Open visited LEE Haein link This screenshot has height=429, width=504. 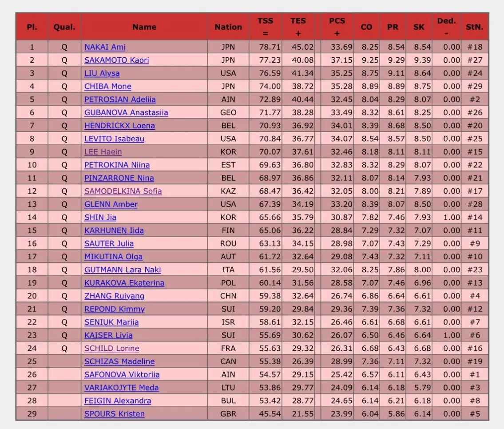(x=103, y=152)
